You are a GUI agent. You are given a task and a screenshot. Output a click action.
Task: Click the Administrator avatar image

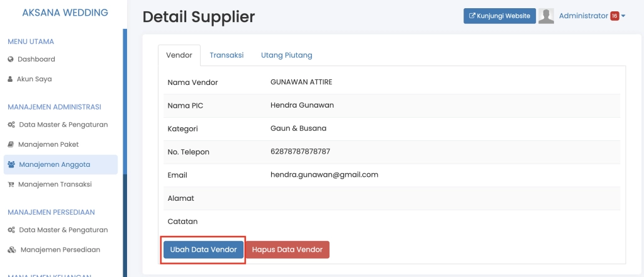547,16
